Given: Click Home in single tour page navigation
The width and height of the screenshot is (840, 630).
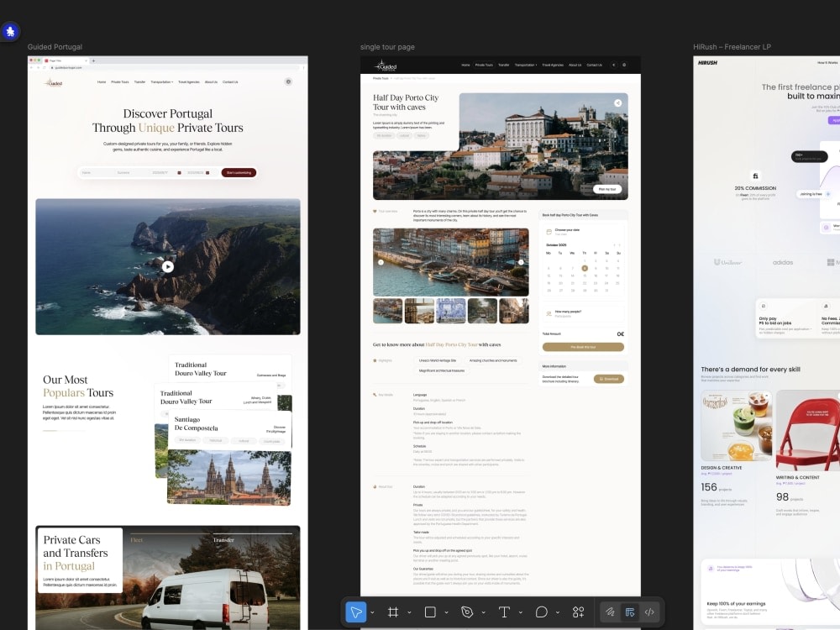Looking at the screenshot, I should coord(465,65).
